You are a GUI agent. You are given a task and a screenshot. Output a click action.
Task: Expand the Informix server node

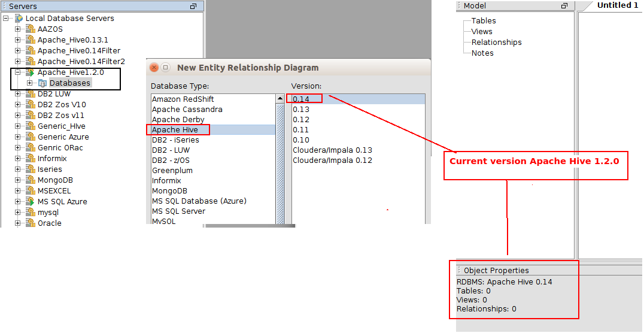(x=18, y=158)
